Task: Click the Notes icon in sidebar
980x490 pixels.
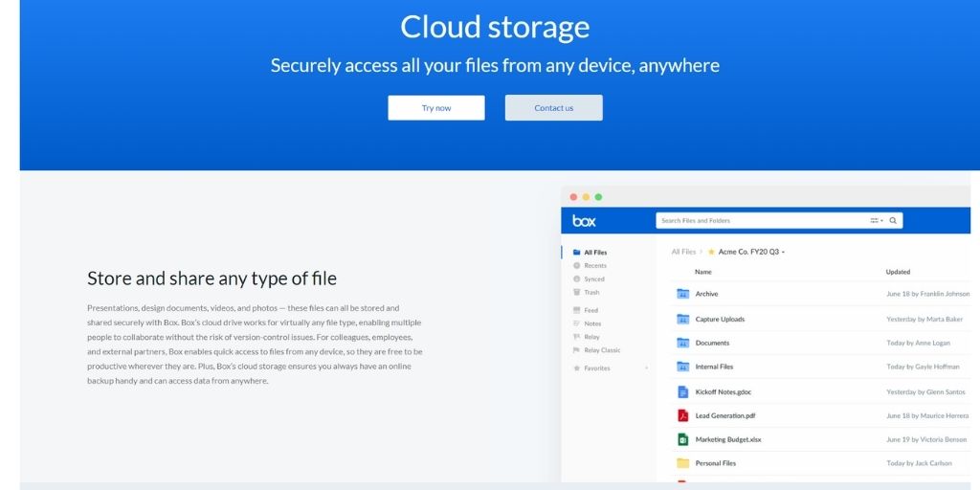Action: click(577, 323)
